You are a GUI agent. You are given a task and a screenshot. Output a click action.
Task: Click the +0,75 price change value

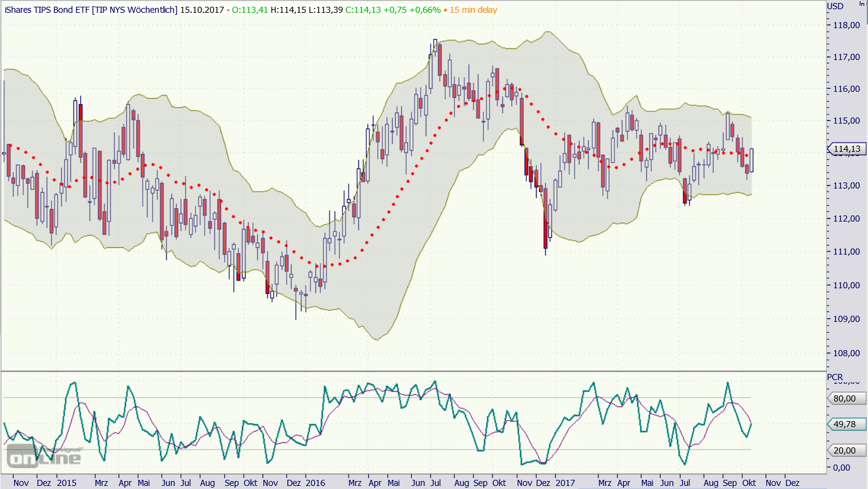(x=396, y=10)
